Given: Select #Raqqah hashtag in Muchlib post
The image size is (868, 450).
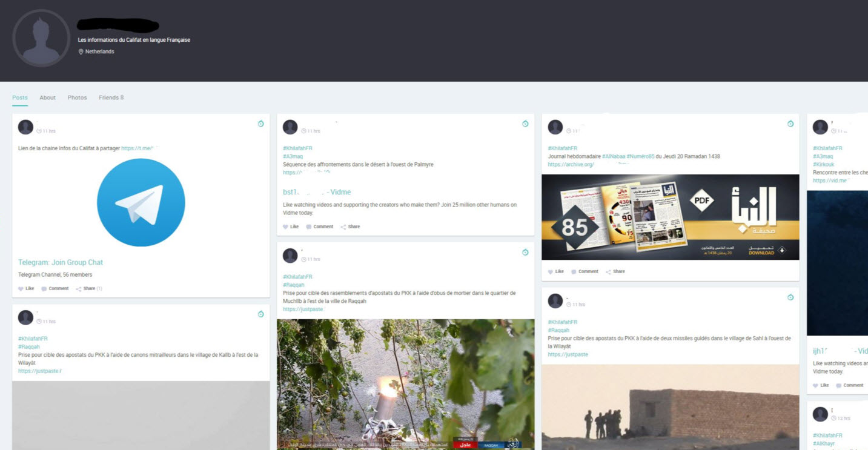Looking at the screenshot, I should pyautogui.click(x=293, y=285).
